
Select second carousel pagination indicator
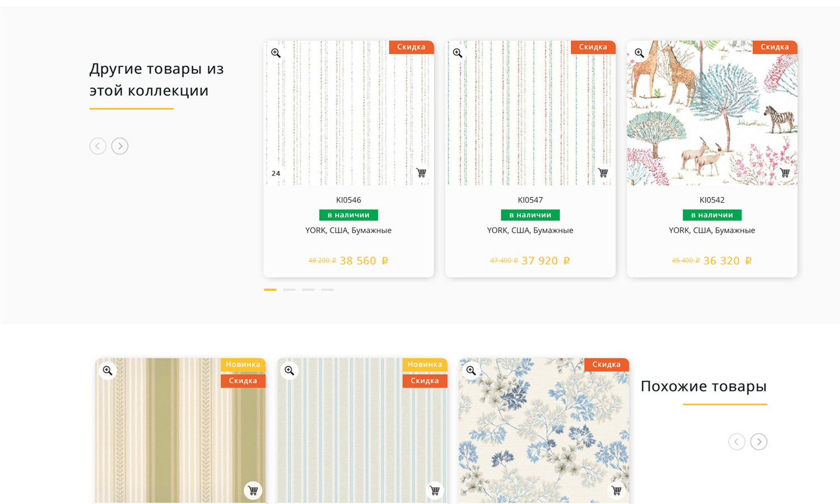289,290
